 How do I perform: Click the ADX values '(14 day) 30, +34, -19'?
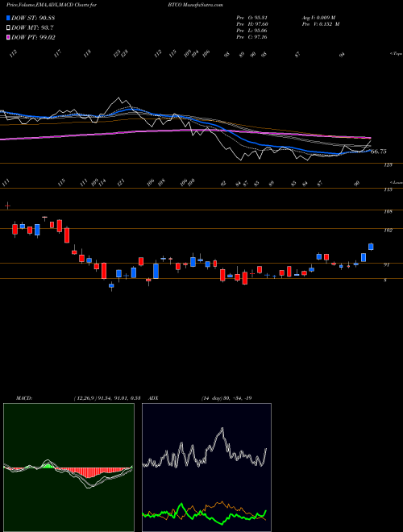tap(226, 398)
